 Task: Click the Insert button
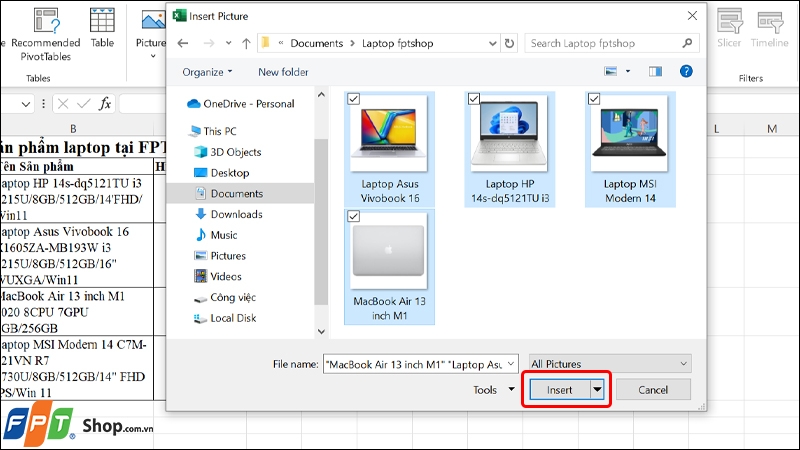pyautogui.click(x=560, y=390)
